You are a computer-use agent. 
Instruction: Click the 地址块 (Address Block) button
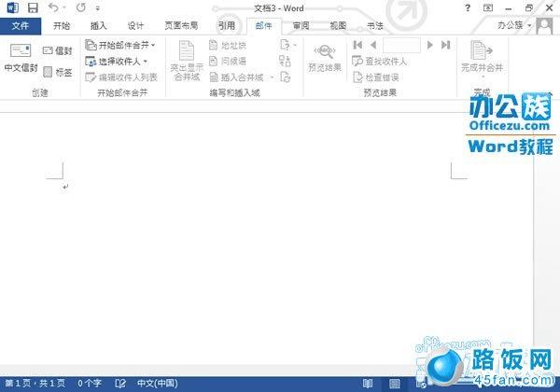click(x=228, y=46)
